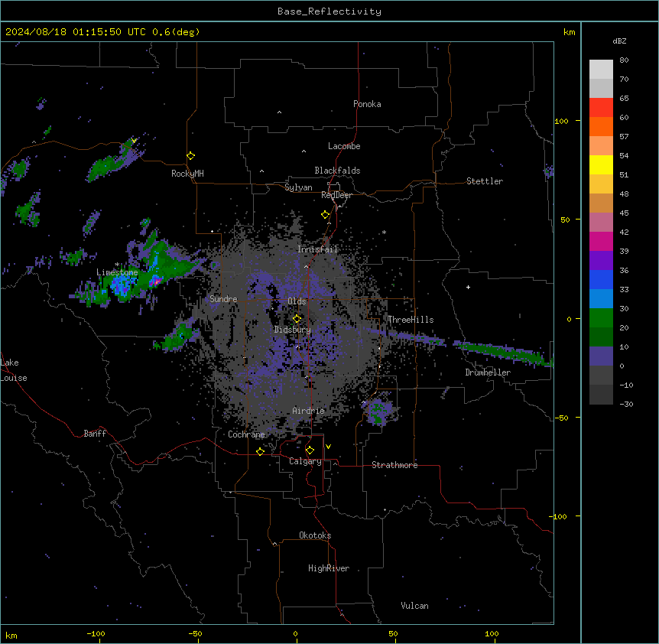Click the Olds city label
Viewport: 659px width, 644px height.
tap(297, 301)
